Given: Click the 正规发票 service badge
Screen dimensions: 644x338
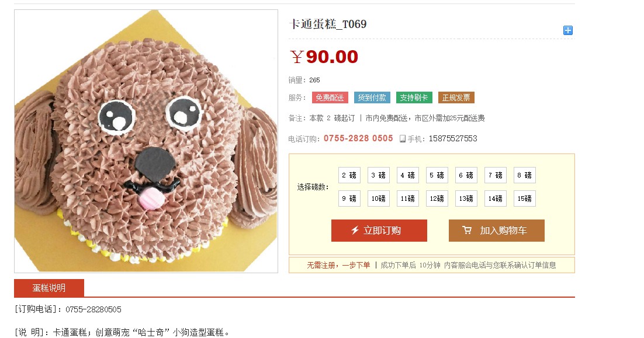Looking at the screenshot, I should coord(456,97).
